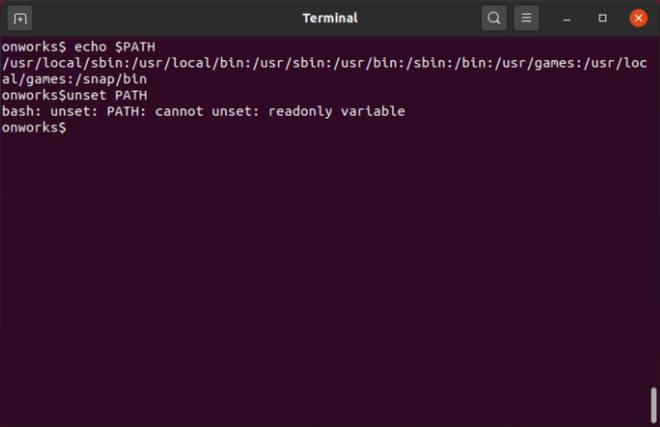
Task: Click the 'echo $PATH' command text
Action: (114, 47)
